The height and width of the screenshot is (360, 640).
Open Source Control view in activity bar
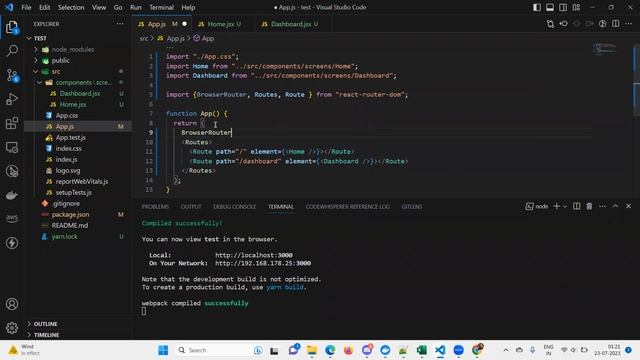[12, 76]
